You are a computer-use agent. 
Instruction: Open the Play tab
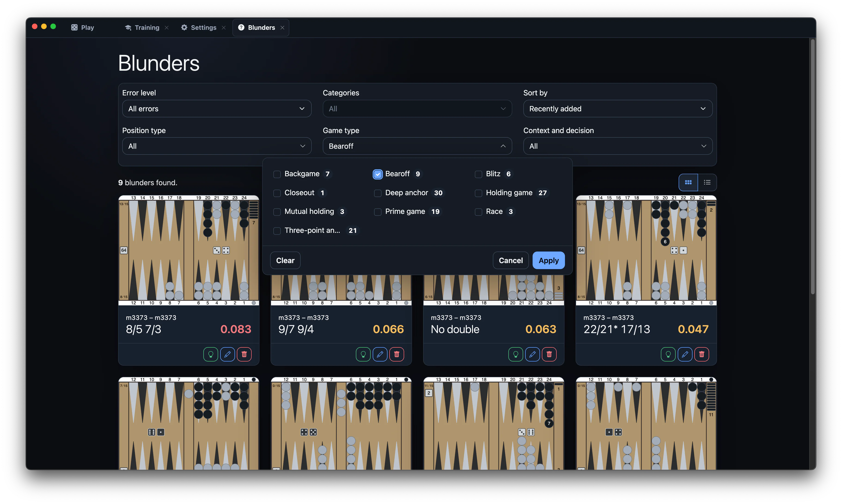coord(82,27)
